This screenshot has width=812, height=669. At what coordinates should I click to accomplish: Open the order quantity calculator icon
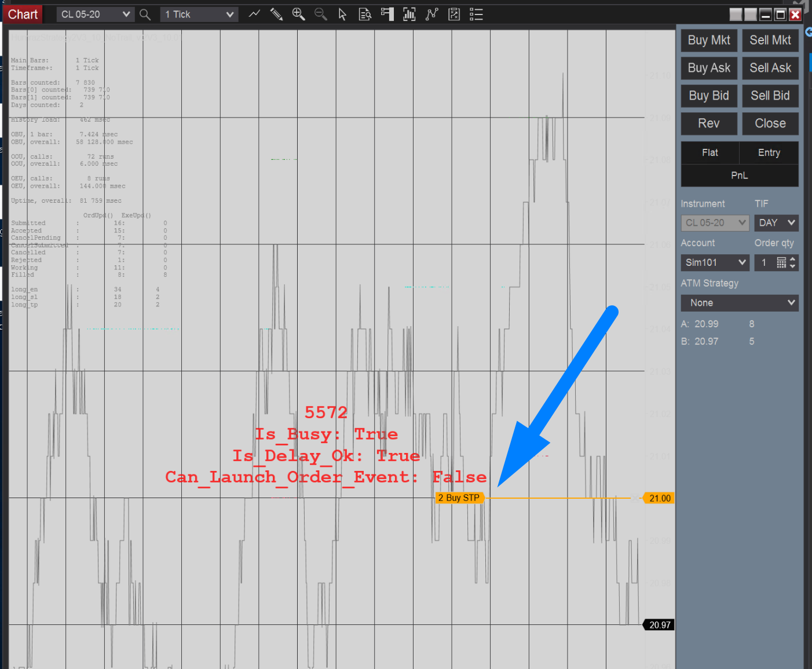(x=781, y=263)
